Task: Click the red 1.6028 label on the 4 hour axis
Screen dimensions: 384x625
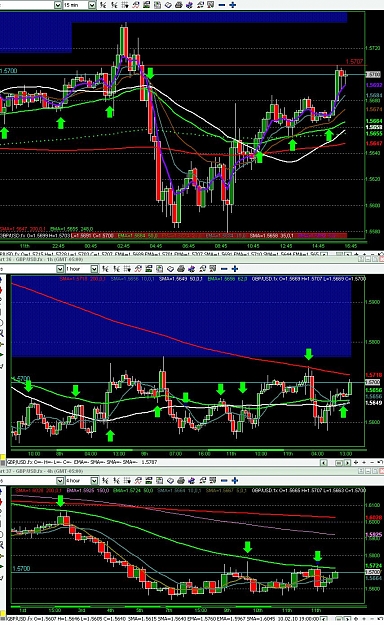Action: [x=374, y=518]
